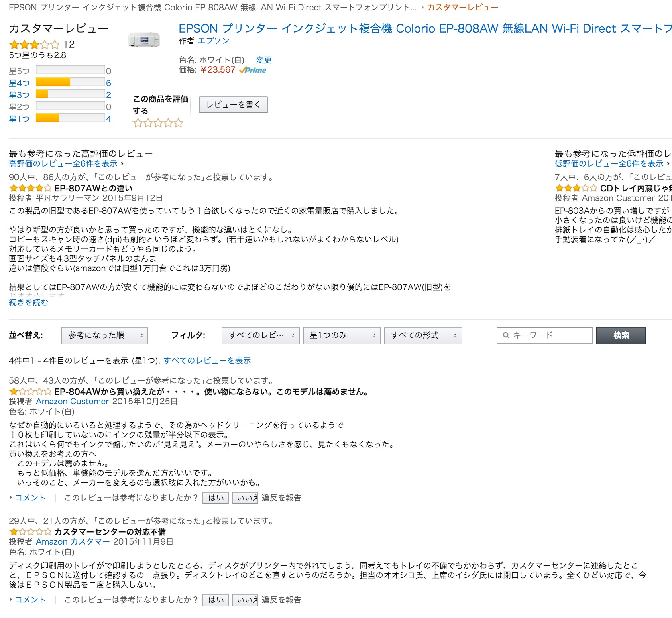Click the 3-star histogram bar
The width and height of the screenshot is (672, 618).
(70, 94)
